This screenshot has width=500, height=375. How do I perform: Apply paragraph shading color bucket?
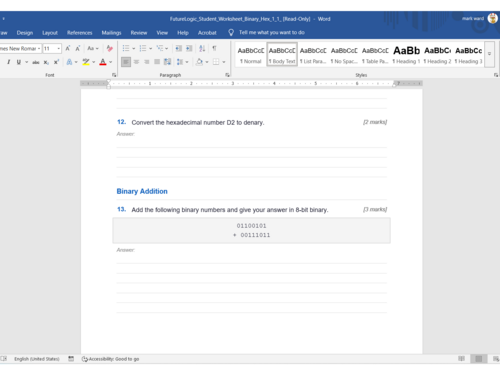[199, 62]
